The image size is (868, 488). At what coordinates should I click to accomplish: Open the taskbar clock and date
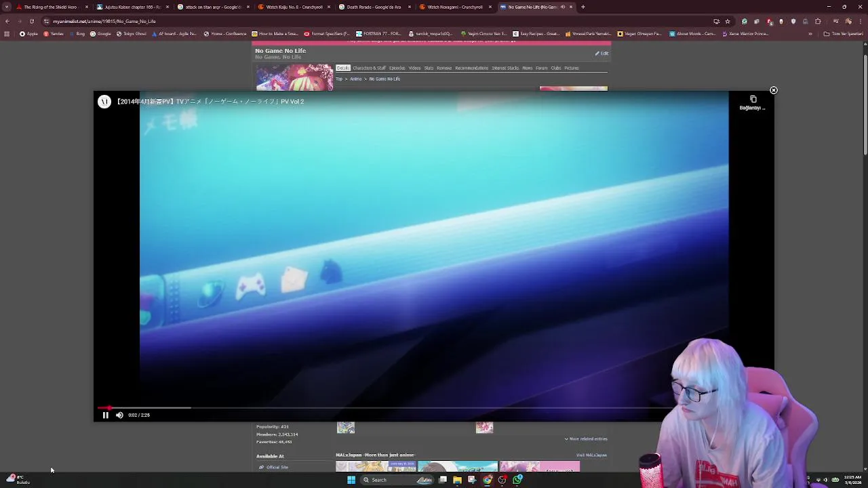click(852, 480)
